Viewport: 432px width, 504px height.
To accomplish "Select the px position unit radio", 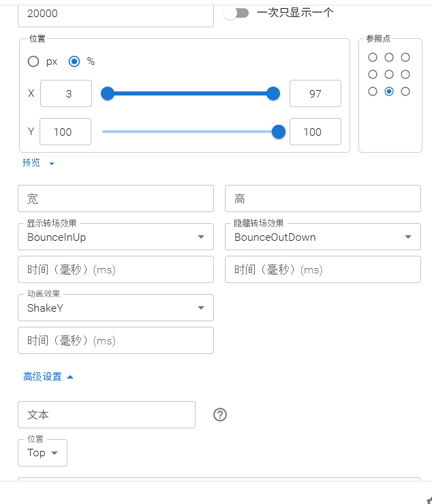I will [x=33, y=61].
